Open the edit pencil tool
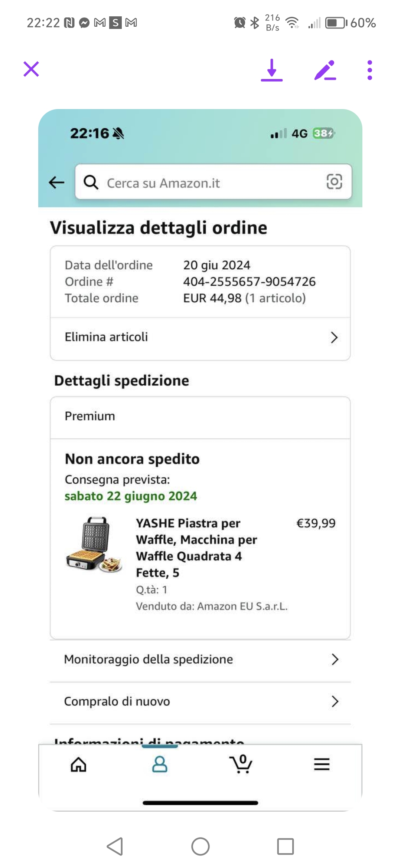Image resolution: width=401 pixels, height=868 pixels. 325,70
